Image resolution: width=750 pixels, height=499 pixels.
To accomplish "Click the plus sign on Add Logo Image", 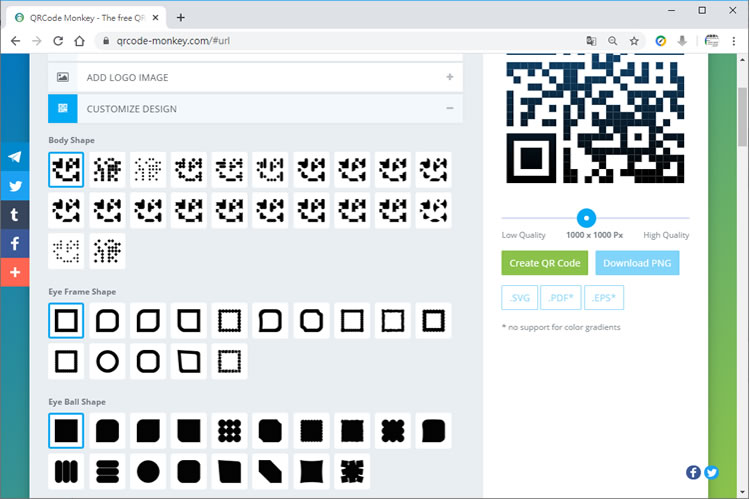I will click(450, 77).
